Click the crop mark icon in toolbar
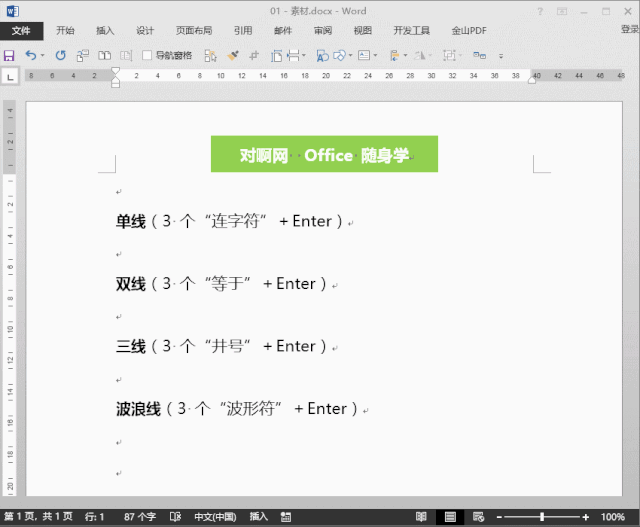 coord(254,55)
